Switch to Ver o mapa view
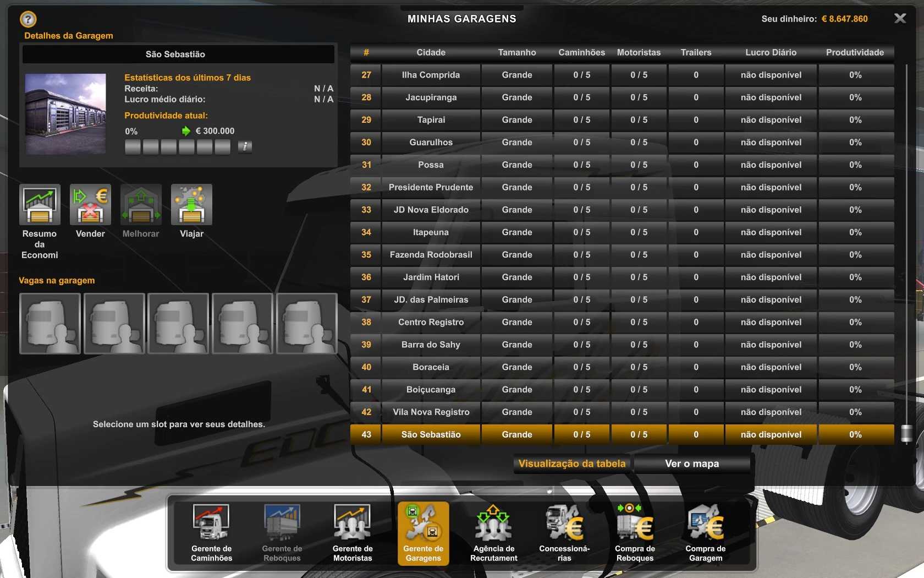Image resolution: width=924 pixels, height=578 pixels. click(x=692, y=464)
